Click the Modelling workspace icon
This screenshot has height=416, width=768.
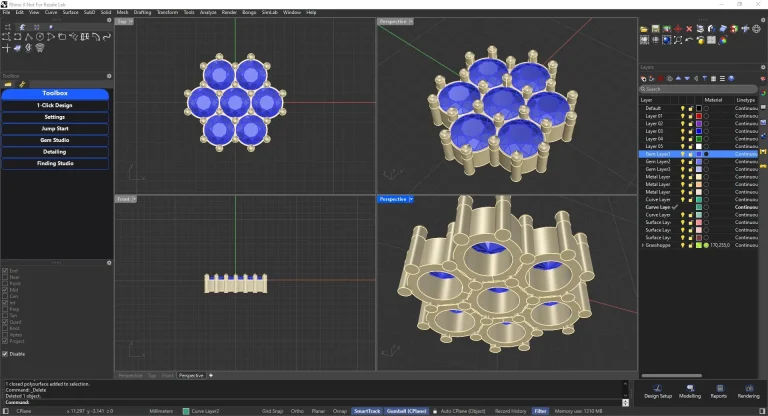coord(690,389)
